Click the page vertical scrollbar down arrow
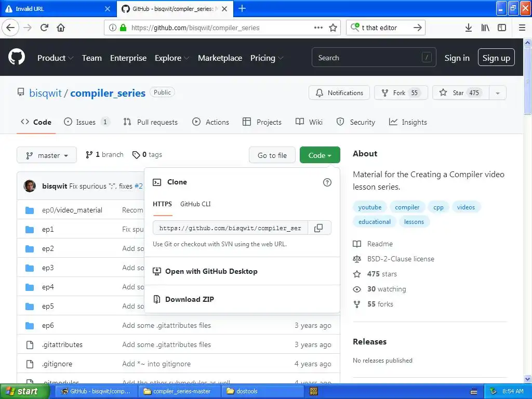The image size is (532, 399). (x=528, y=379)
